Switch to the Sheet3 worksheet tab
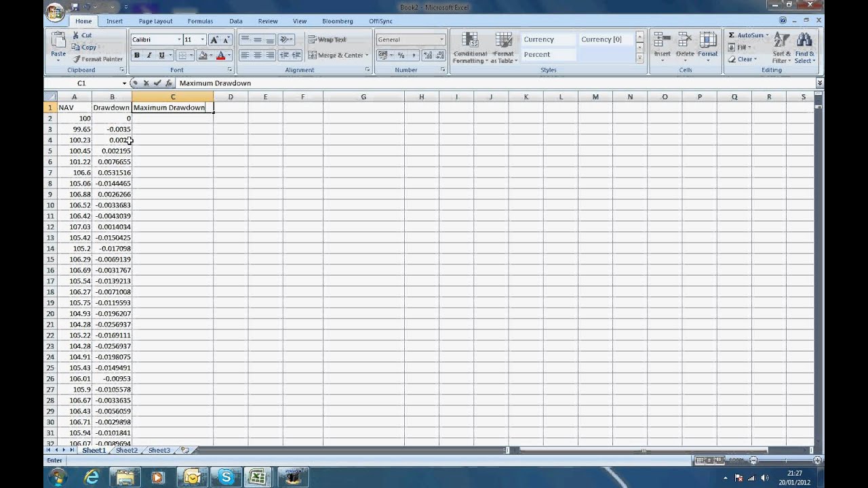This screenshot has width=868, height=488. [x=159, y=450]
